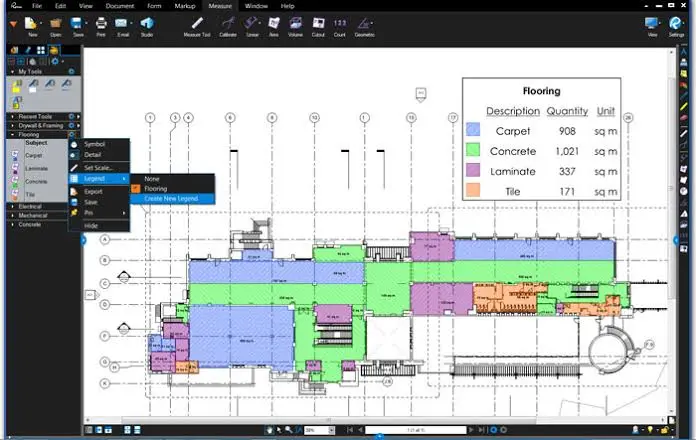The width and height of the screenshot is (696, 440).
Task: Open a file with the Open icon
Action: [x=55, y=23]
